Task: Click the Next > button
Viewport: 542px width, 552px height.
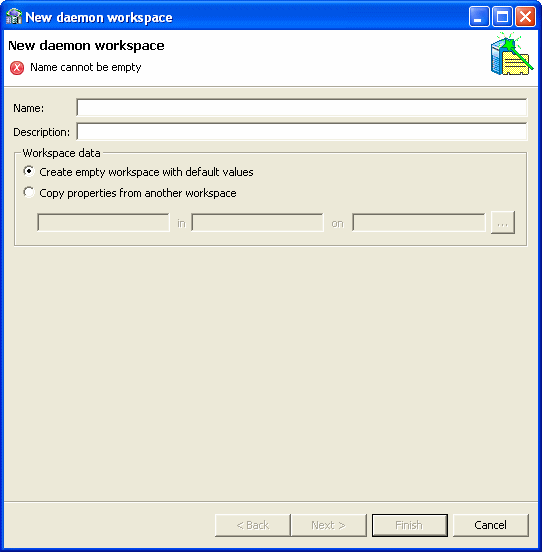Action: click(x=328, y=525)
